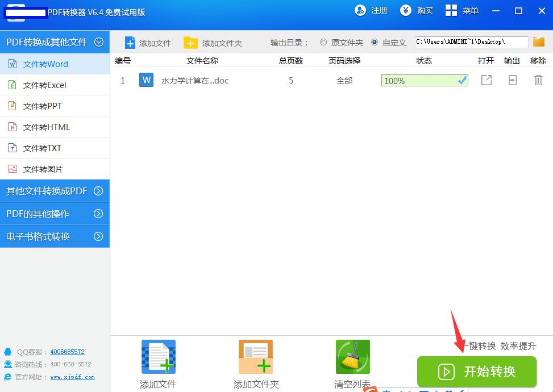The width and height of the screenshot is (553, 392).
Task: Expand the 电子书格式转换 section
Action: coord(98,236)
